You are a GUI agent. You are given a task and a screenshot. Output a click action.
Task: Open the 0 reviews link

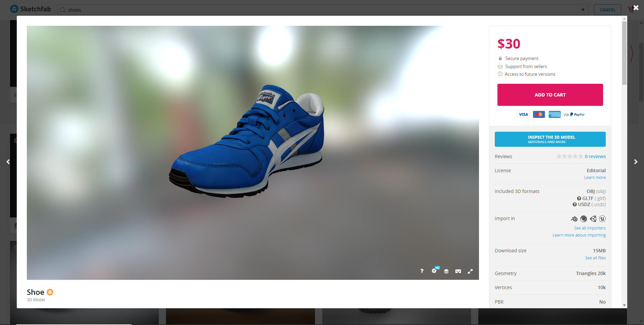[x=595, y=156]
